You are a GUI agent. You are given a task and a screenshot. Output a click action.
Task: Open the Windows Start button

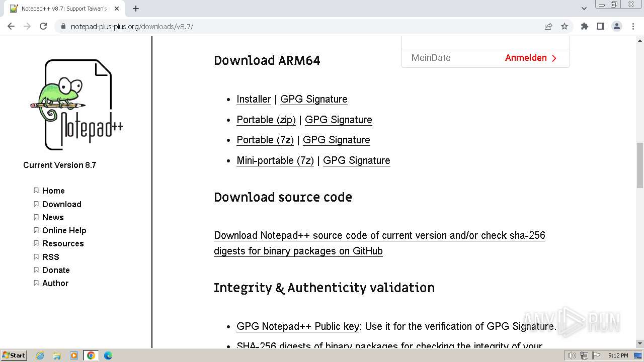[x=14, y=355]
